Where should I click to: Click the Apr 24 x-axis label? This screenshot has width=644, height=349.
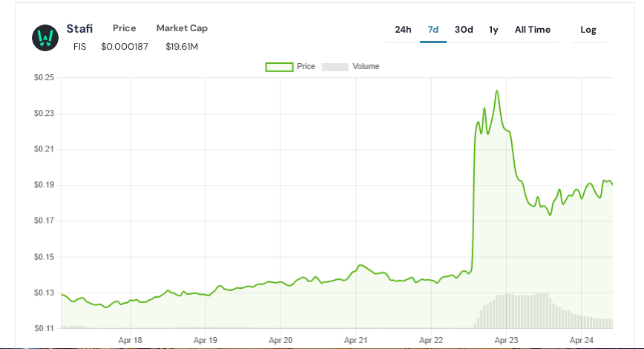[x=582, y=340]
